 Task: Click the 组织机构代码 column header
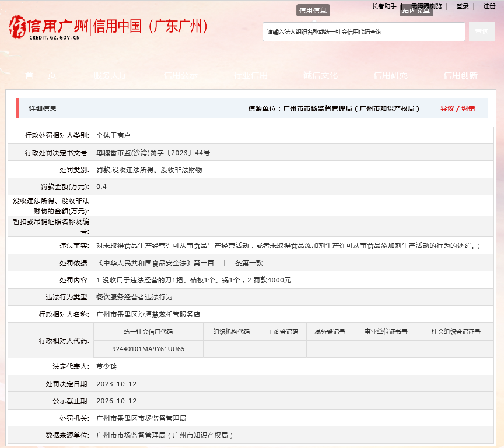point(232,332)
